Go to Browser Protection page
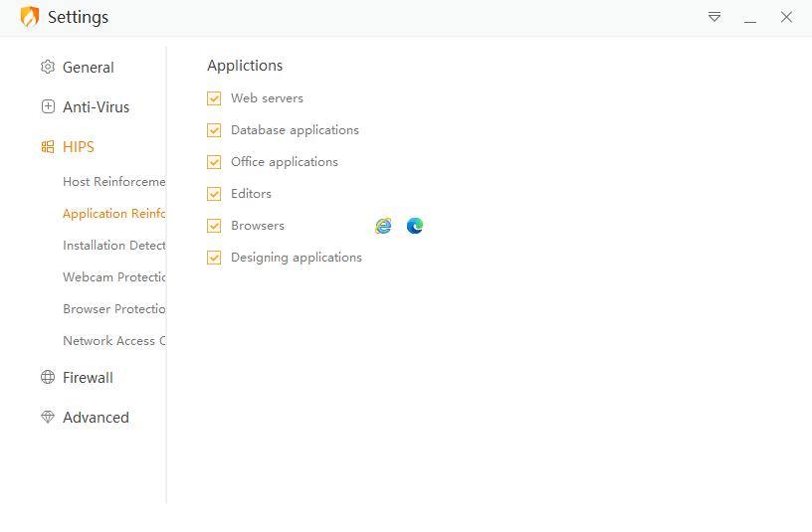This screenshot has width=812, height=532. coord(113,309)
